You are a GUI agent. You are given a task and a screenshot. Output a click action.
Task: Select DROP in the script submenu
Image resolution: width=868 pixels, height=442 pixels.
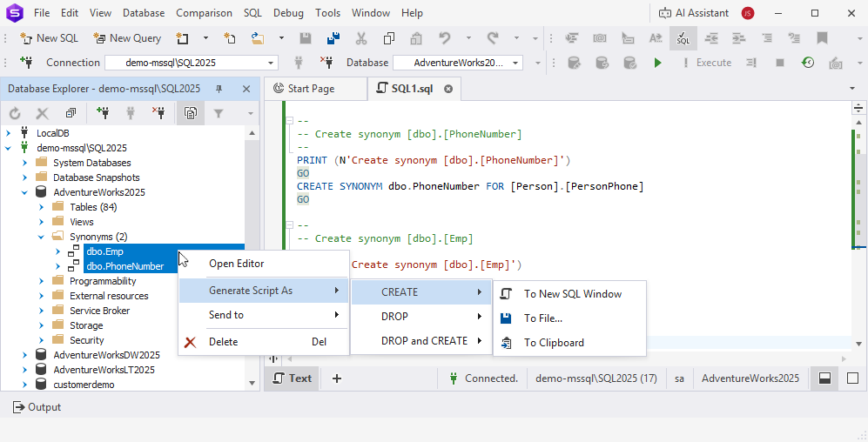421,317
